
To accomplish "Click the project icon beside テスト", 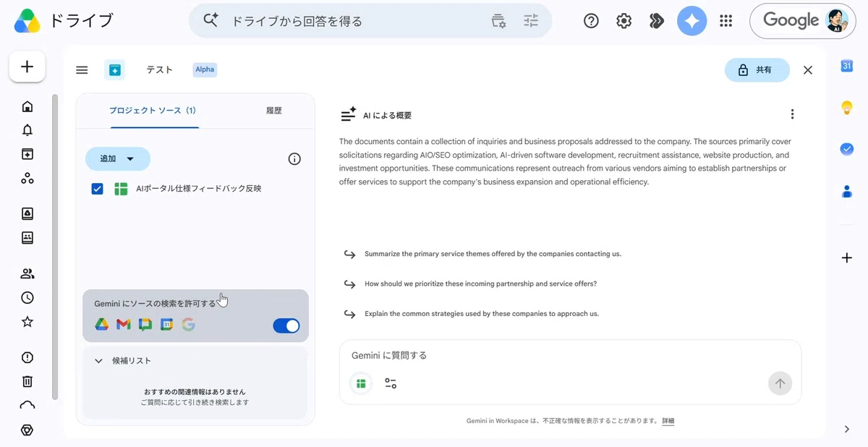I will (x=114, y=69).
